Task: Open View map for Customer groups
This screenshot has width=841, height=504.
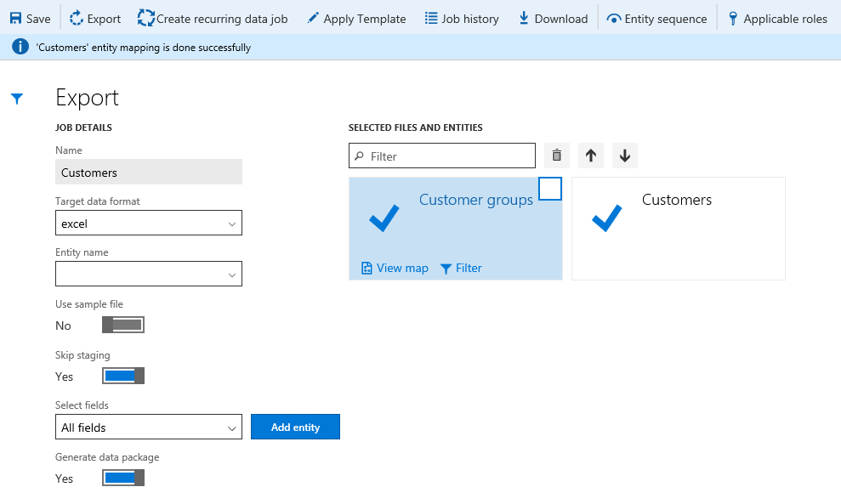Action: (x=395, y=268)
